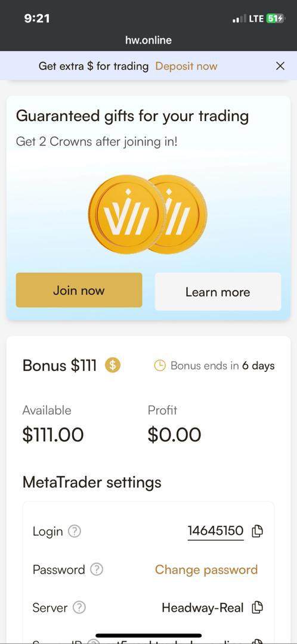Tap the gold dollar bonus icon
Image resolution: width=297 pixels, height=644 pixels.
point(113,365)
